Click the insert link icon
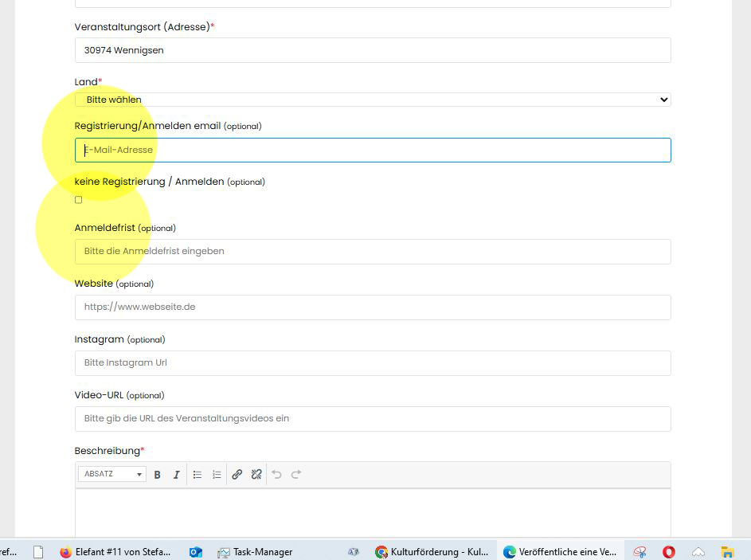751x560 pixels. click(x=237, y=475)
